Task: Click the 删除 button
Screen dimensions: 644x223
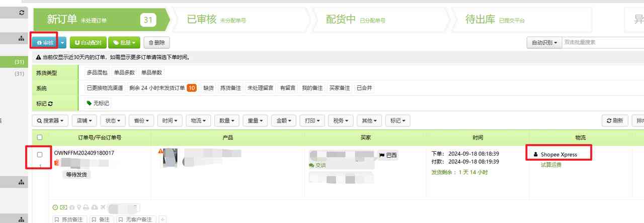Action: click(157, 43)
